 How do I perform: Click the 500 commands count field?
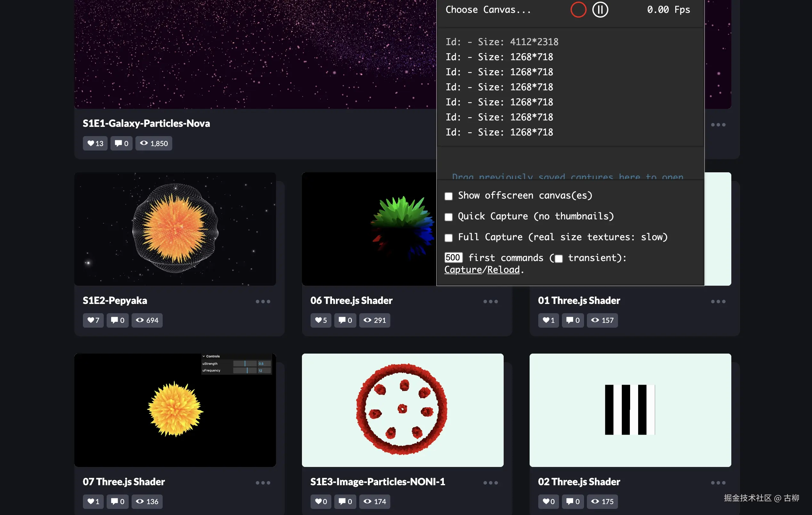point(453,258)
